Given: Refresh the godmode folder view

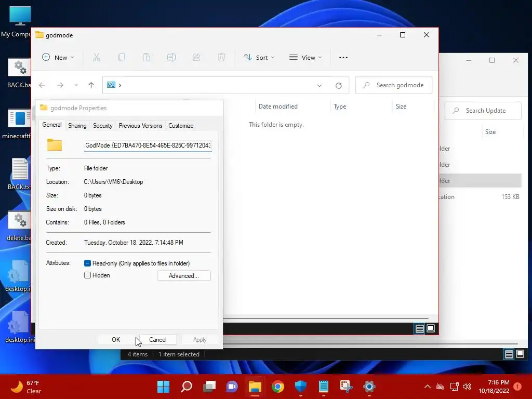Looking at the screenshot, I should 339,86.
